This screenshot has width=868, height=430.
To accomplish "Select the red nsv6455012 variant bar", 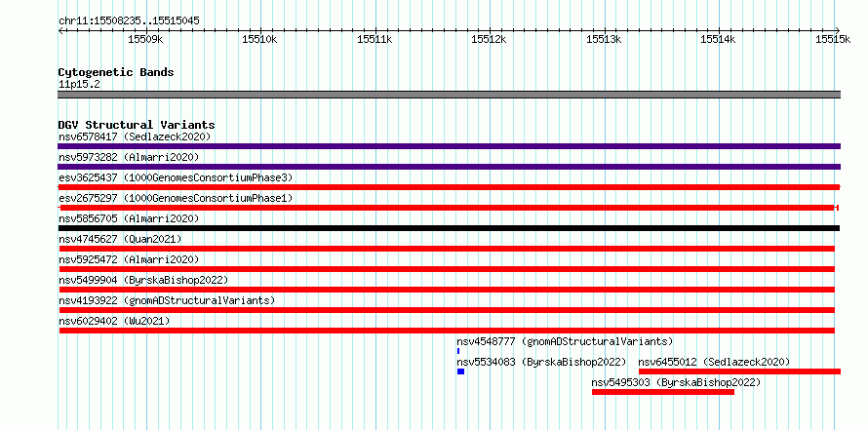I will pyautogui.click(x=739, y=371).
